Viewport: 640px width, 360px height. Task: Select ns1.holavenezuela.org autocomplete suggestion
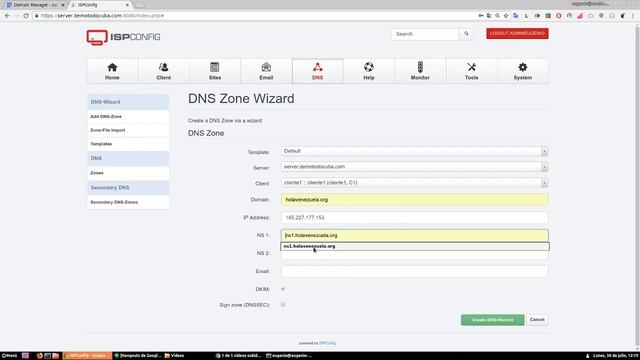pyautogui.click(x=415, y=247)
